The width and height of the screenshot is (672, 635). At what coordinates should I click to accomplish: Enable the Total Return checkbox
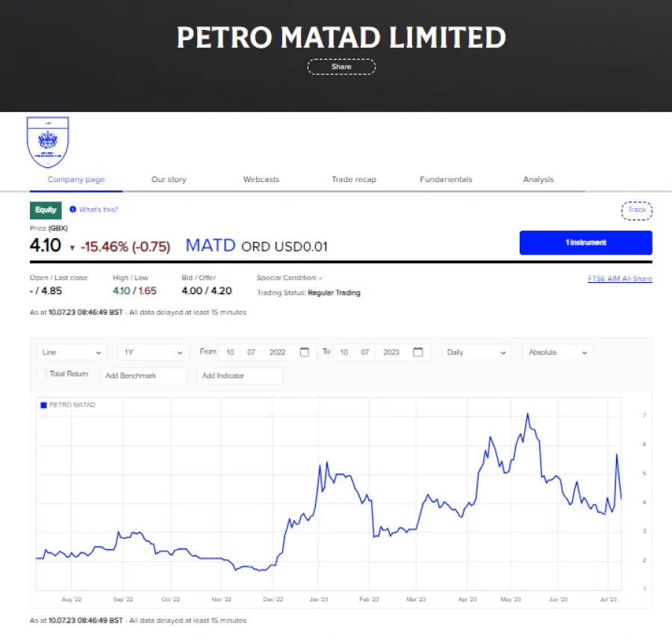(x=41, y=374)
